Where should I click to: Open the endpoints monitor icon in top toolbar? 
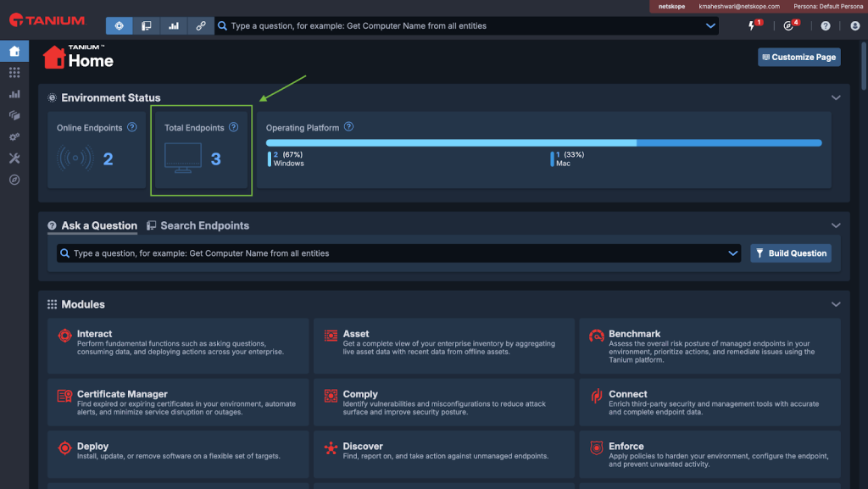coord(146,25)
